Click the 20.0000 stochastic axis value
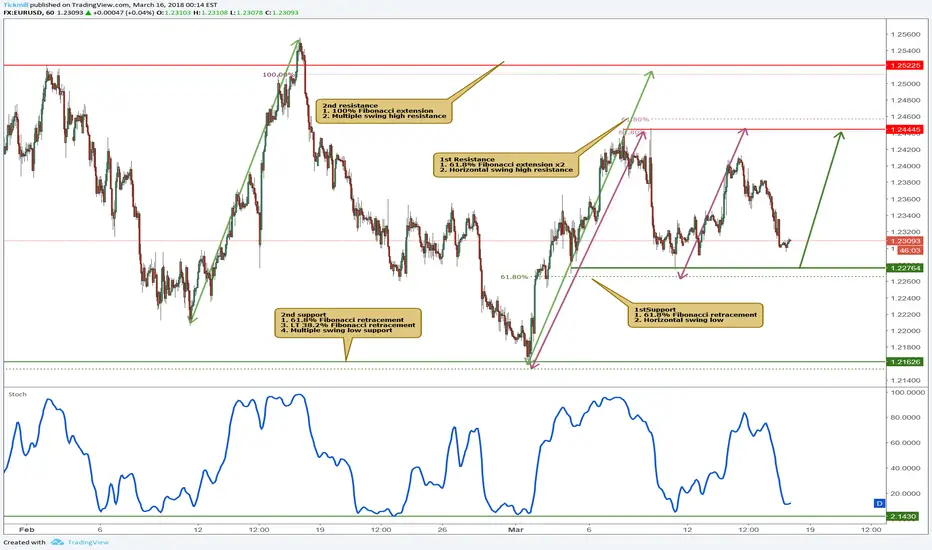The image size is (932, 550). coord(907,494)
